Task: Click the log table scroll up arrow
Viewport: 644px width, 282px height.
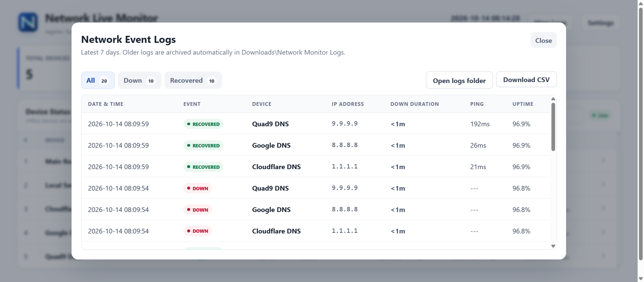Action: [x=553, y=99]
